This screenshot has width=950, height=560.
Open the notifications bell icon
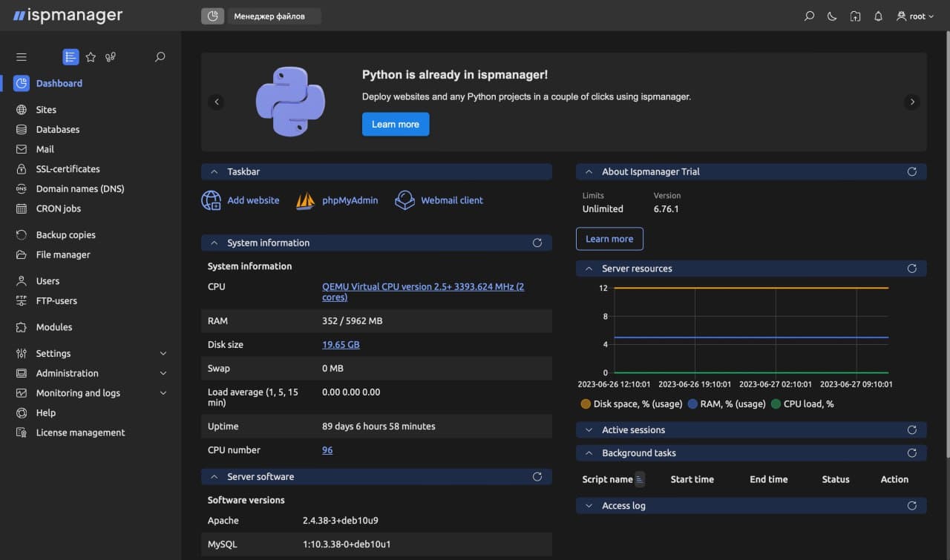click(879, 16)
